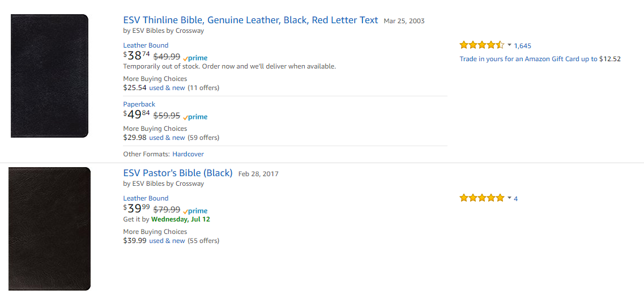Click the 4.5-star rating icon for Thinline Bible

[x=481, y=45]
